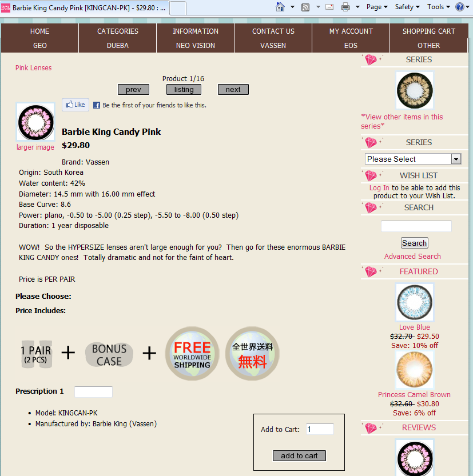473x476 pixels.
Task: Click the Princess Camel Brown lens thumbnail
Action: tap(415, 370)
